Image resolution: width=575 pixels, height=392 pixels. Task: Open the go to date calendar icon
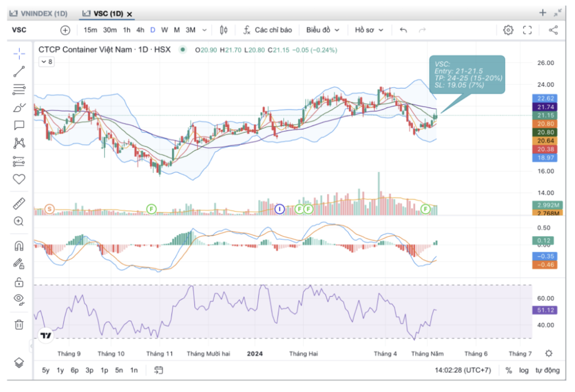coord(159,370)
